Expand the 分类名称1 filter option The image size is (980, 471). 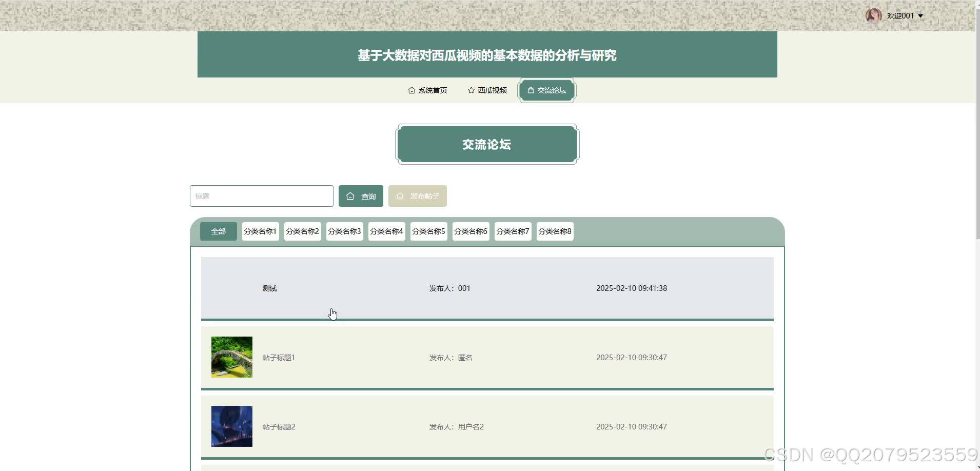260,231
